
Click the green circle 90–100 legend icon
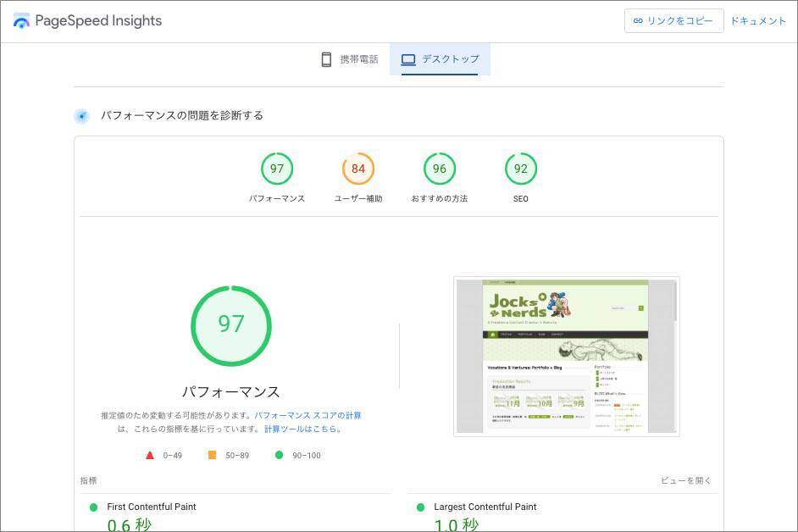tap(279, 455)
